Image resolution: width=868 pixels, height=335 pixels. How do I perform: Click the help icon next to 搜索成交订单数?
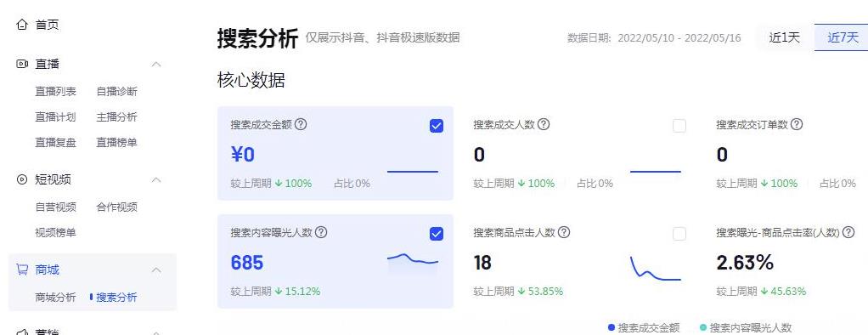797,124
